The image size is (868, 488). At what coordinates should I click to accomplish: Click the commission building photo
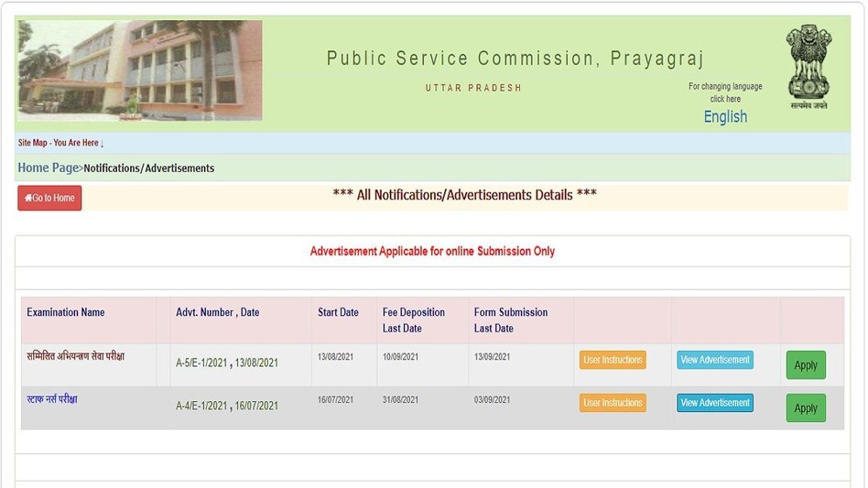click(x=140, y=70)
